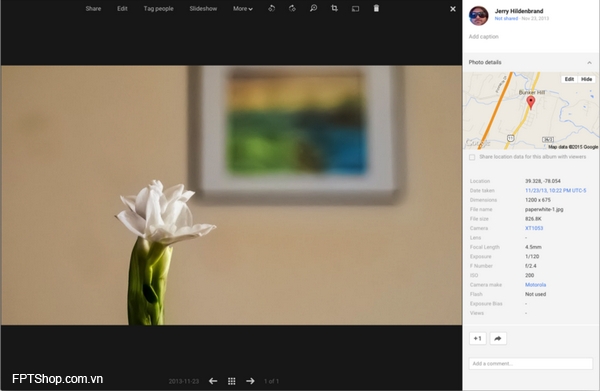Image resolution: width=600 pixels, height=391 pixels.
Task: Click the Add a comment box
Action: (531, 363)
